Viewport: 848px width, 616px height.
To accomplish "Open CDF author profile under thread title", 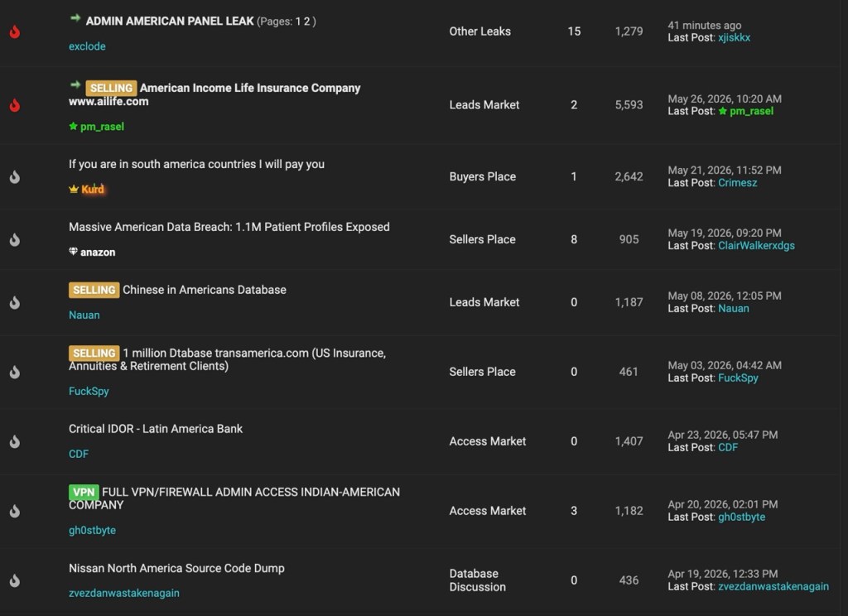I will 79,454.
